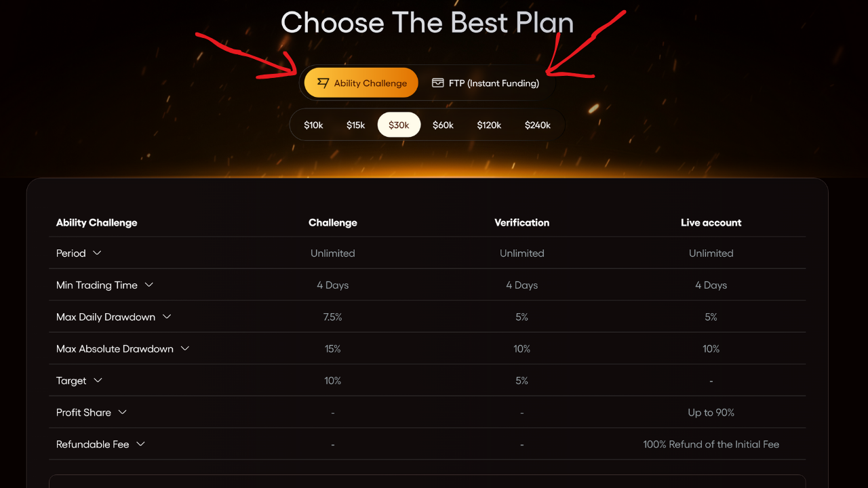This screenshot has width=868, height=488.
Task: Expand the Period row chevron
Action: 97,253
